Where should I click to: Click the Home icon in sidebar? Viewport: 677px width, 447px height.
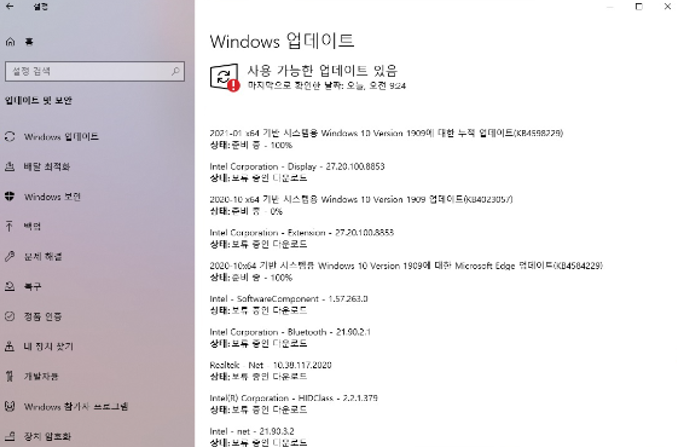[10, 42]
